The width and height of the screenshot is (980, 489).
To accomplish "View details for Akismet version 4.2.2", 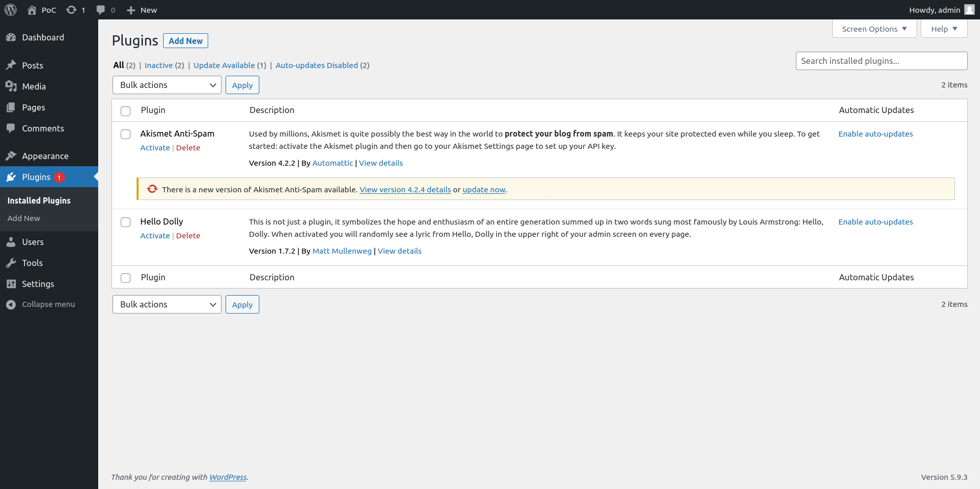I will click(x=381, y=163).
